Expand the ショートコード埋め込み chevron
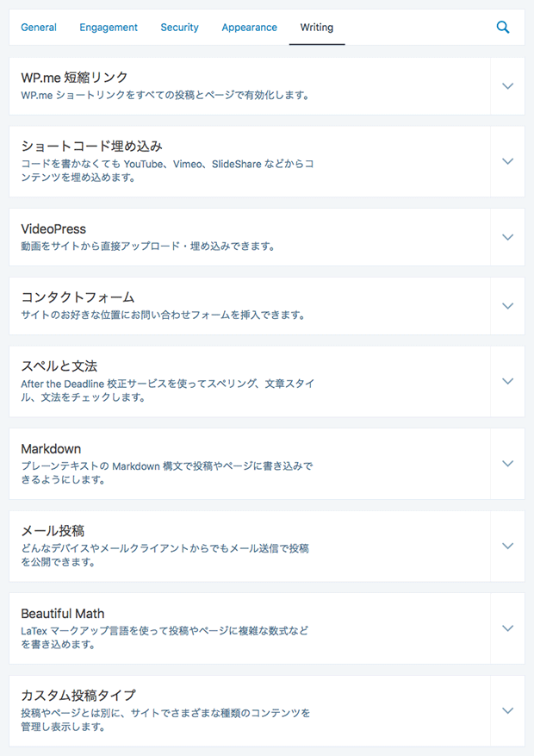This screenshot has height=756, width=534. click(507, 161)
